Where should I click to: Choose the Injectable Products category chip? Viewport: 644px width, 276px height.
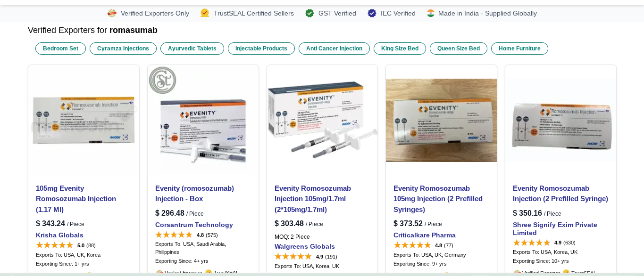(x=261, y=49)
